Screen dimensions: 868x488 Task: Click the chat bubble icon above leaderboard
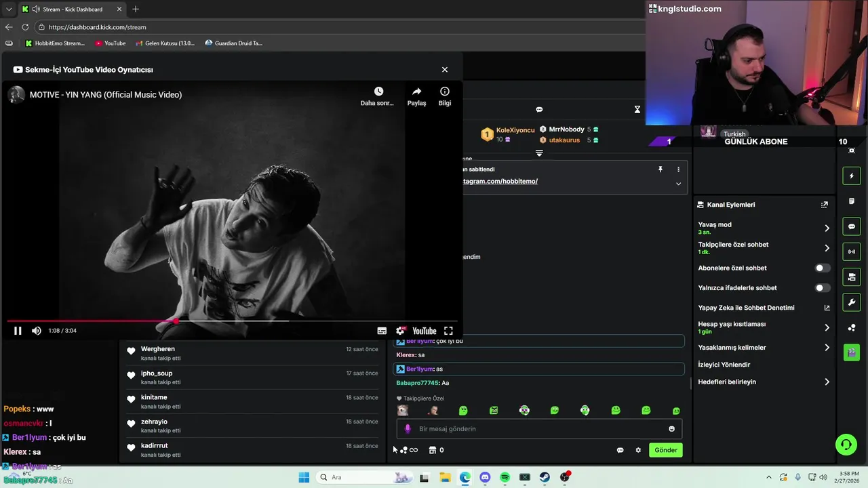(539, 109)
